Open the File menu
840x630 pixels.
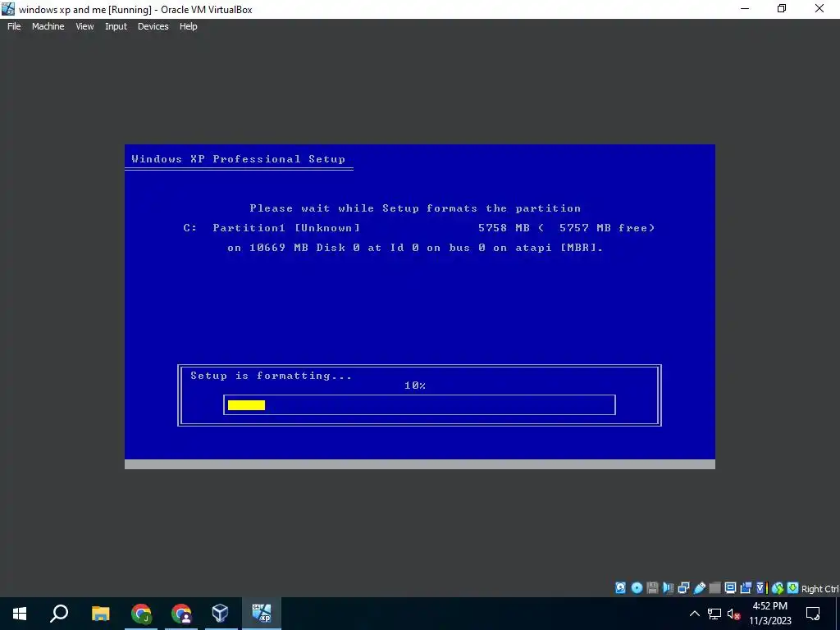pos(14,26)
